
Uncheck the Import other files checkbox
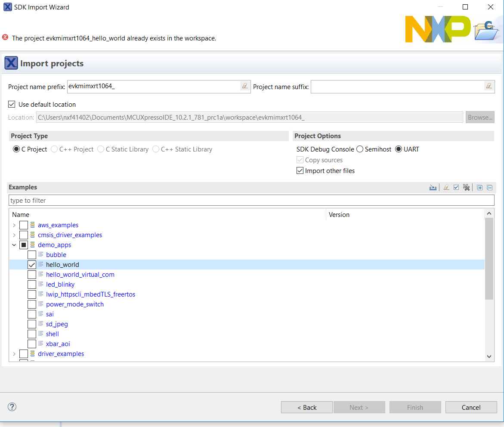tap(300, 170)
